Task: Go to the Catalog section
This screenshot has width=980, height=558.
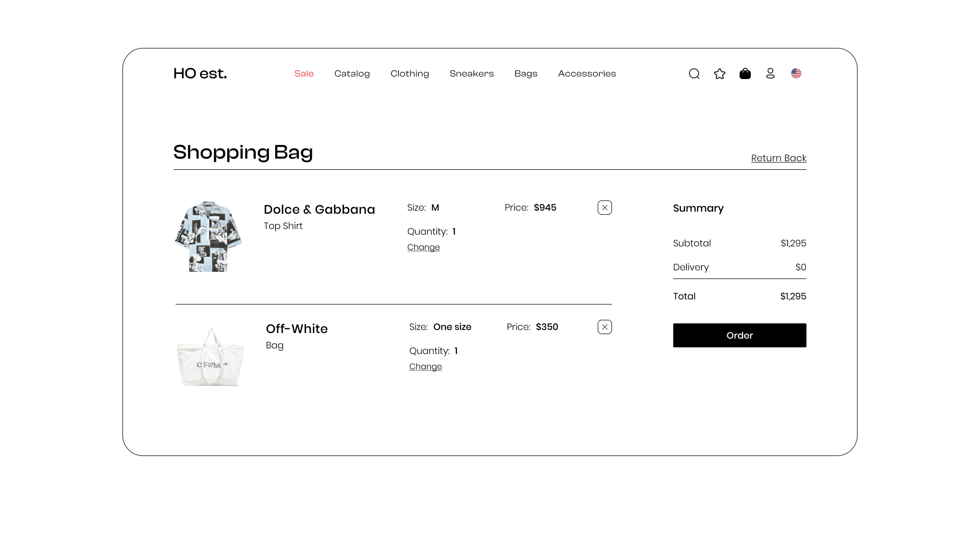Action: [352, 73]
